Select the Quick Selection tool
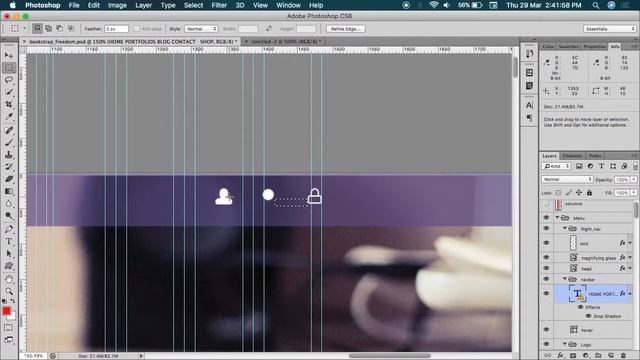The height and width of the screenshot is (360, 640). point(9,92)
